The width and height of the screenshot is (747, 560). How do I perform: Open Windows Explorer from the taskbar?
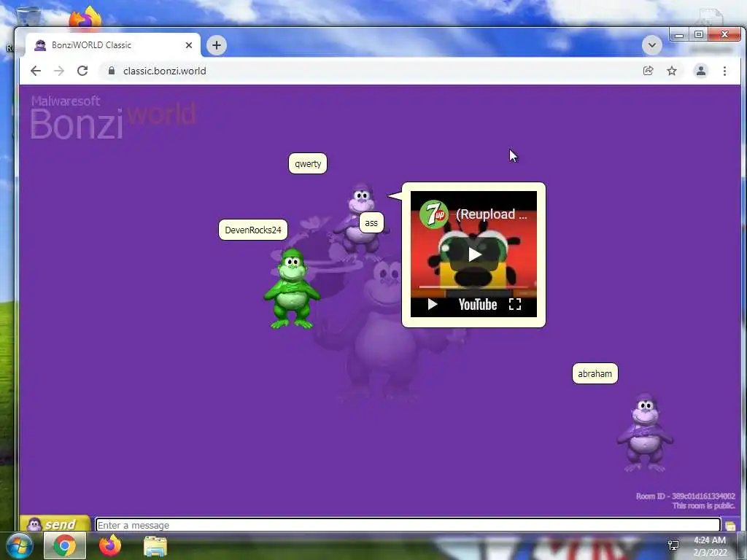tap(155, 546)
